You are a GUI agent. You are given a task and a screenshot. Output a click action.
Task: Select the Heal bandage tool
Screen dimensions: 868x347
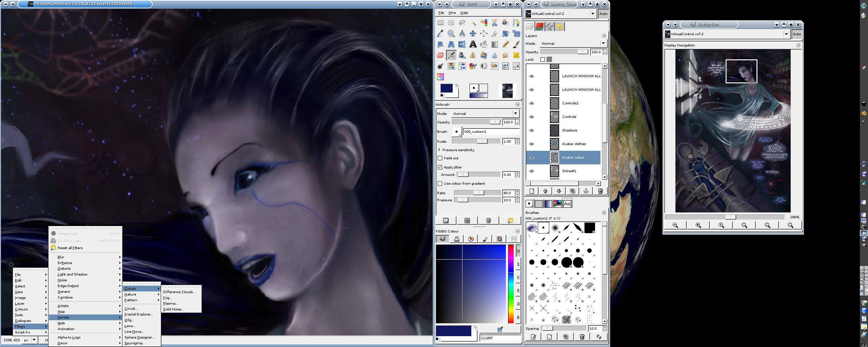coord(516,55)
